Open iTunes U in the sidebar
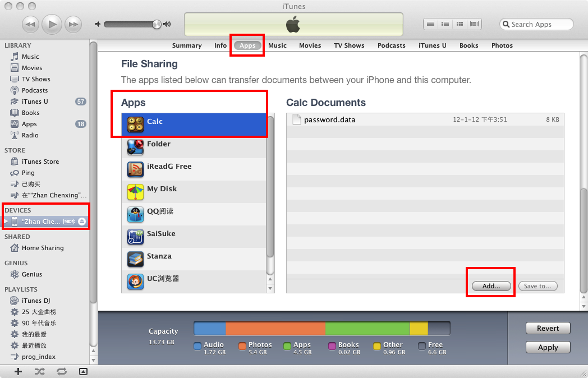588x378 pixels. pos(45,102)
